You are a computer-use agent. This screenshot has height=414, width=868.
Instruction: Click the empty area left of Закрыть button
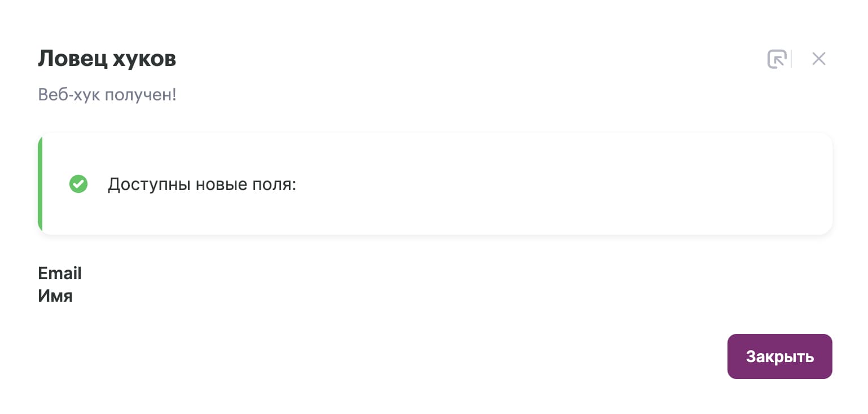click(378, 356)
